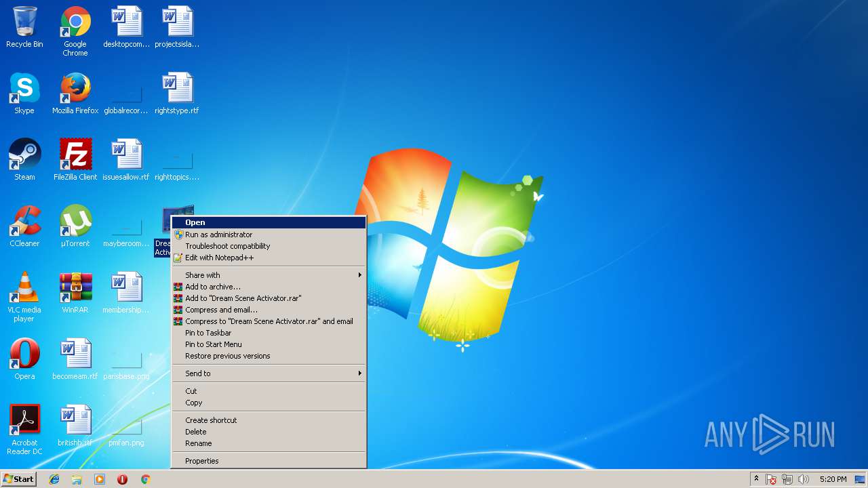
Task: Choose Edit with Notepad++
Action: point(269,258)
